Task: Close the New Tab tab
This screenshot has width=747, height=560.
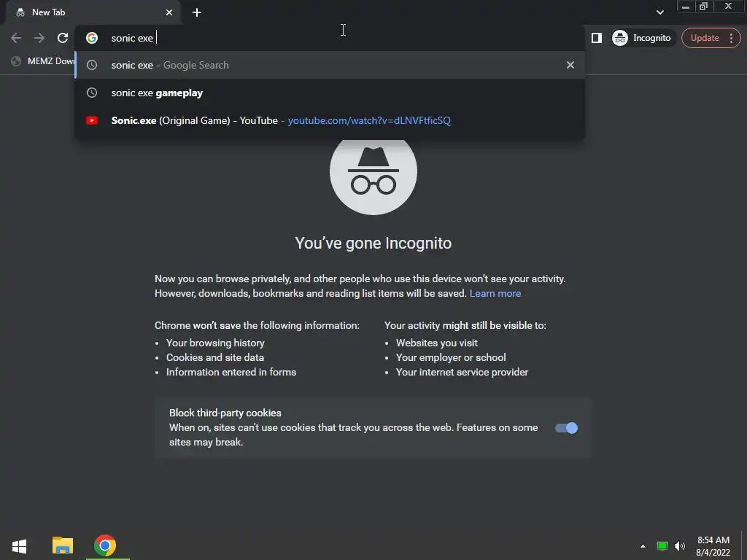Action: tap(169, 12)
